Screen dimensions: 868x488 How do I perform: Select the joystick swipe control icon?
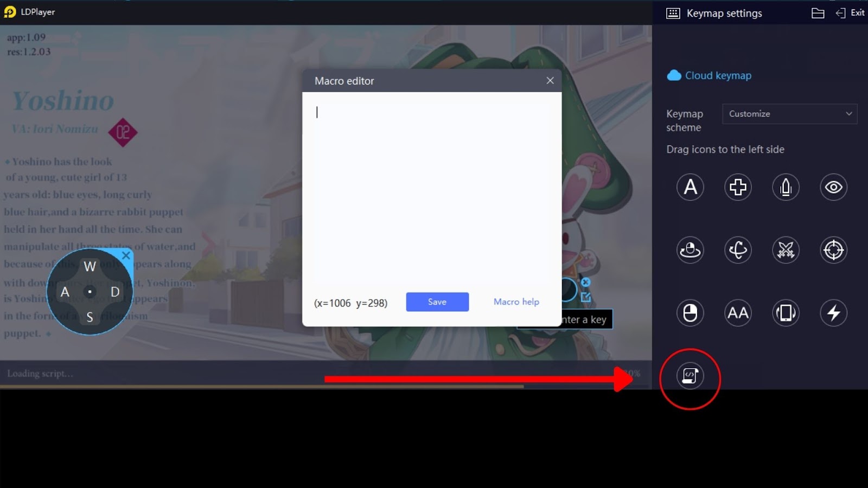[690, 250]
